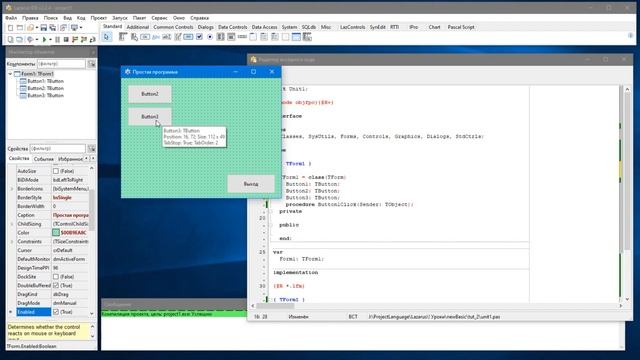Click the Step Out debug icon
This screenshot has width=640, height=360.
[x=93, y=40]
